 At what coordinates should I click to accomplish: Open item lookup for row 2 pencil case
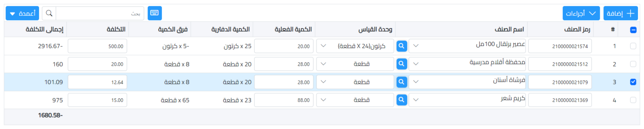tap(401, 64)
